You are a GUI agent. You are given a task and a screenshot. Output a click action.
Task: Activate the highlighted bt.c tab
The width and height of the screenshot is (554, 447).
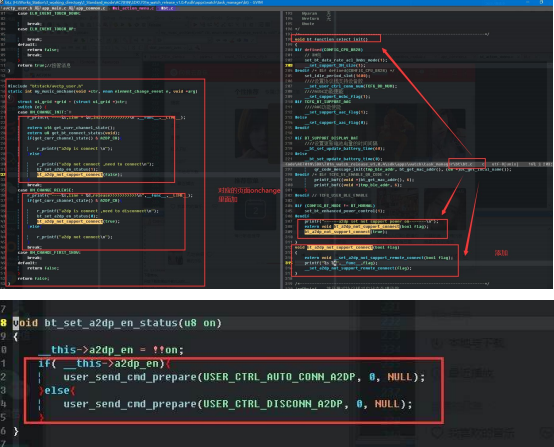(x=167, y=8)
